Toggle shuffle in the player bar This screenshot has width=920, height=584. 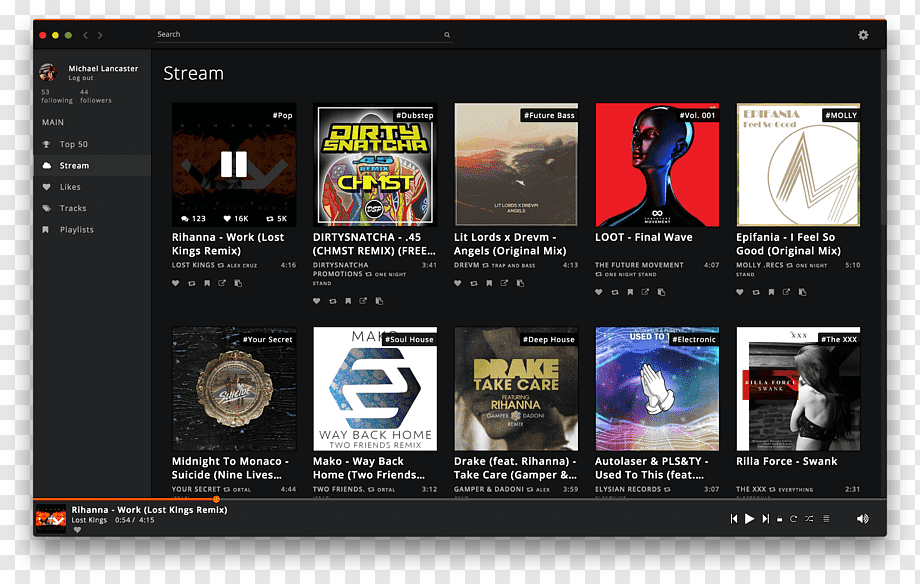pos(810,518)
